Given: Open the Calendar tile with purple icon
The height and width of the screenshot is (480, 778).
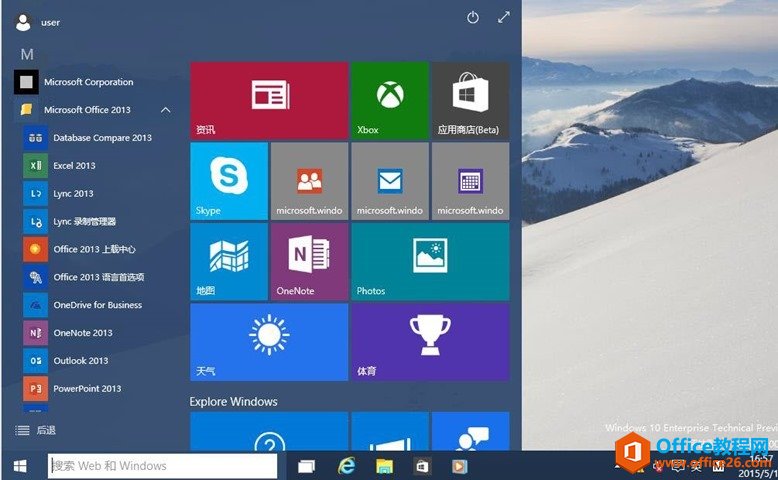Looking at the screenshot, I should [x=470, y=181].
